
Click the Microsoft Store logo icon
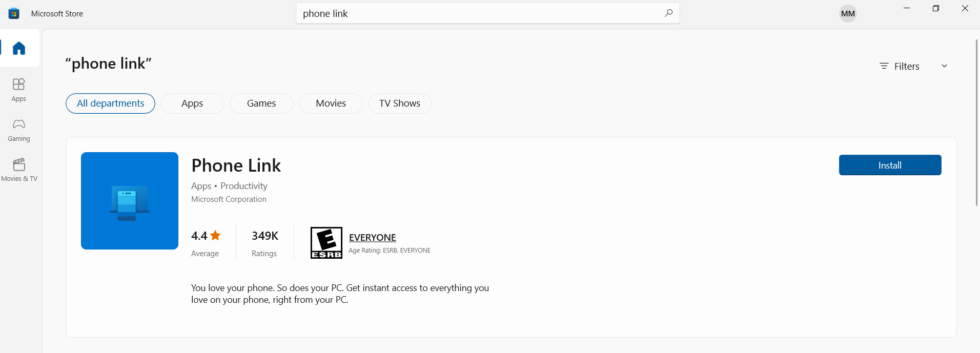tap(14, 13)
